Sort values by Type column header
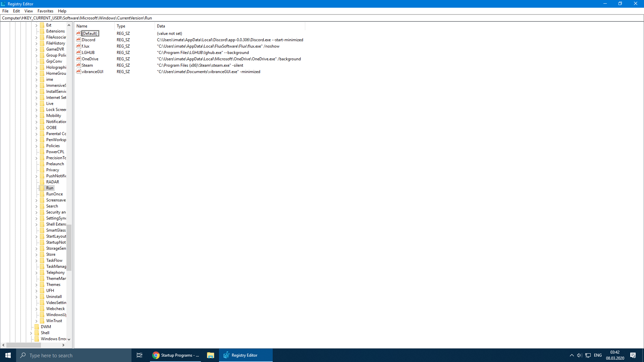The height and width of the screenshot is (362, 644). pyautogui.click(x=135, y=26)
